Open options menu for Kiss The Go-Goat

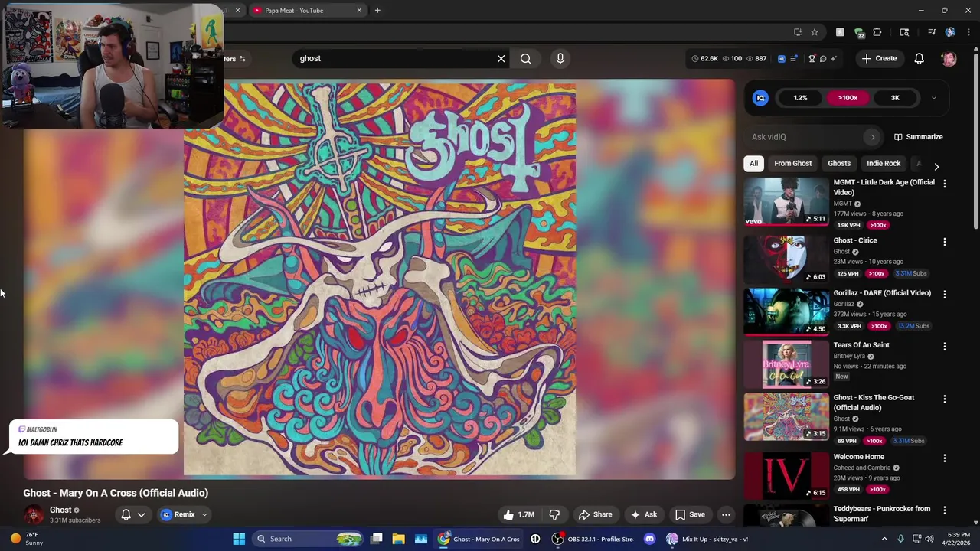(x=945, y=399)
